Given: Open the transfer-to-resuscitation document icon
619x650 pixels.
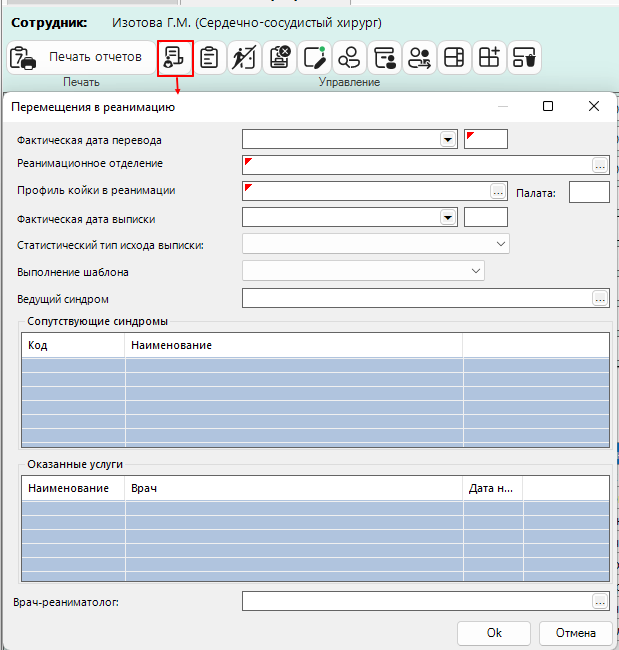Looking at the screenshot, I should pyautogui.click(x=175, y=58).
